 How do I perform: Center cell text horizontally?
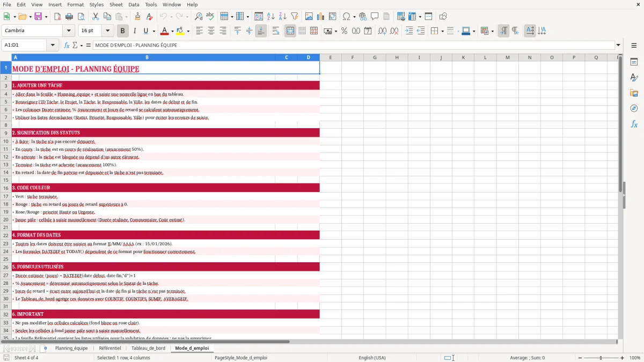click(x=211, y=31)
